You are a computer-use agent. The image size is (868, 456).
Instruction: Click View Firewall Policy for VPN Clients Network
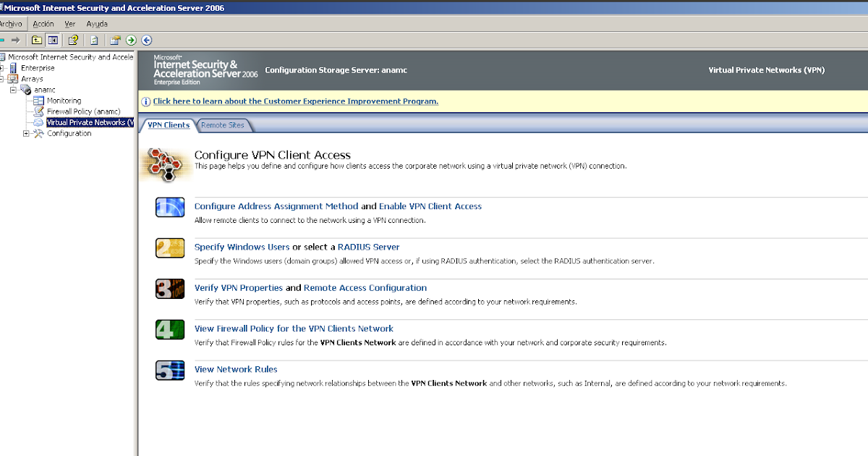[294, 329]
